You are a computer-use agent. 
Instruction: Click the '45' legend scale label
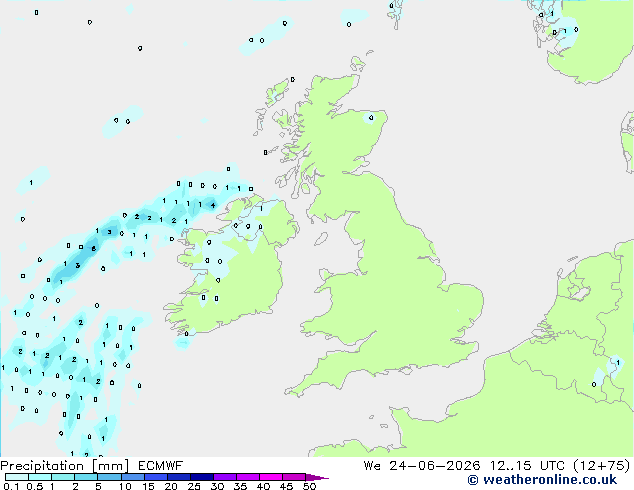coord(286,486)
